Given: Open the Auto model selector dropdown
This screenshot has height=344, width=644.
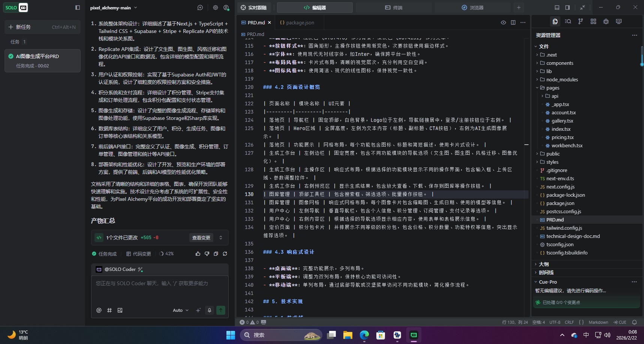Looking at the screenshot, I should (x=180, y=310).
